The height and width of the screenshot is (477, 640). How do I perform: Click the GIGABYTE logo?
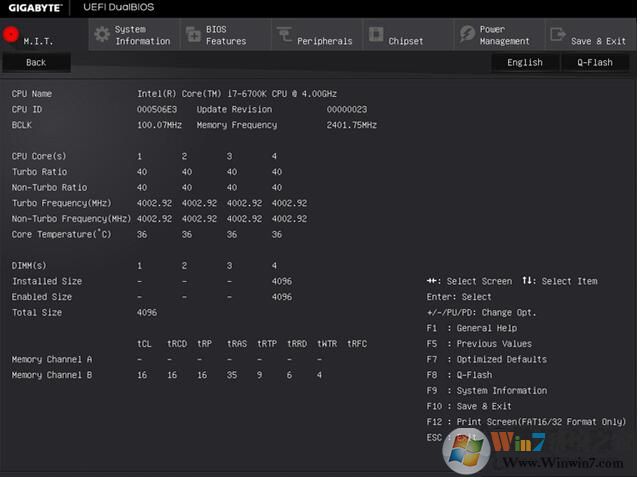[x=35, y=8]
